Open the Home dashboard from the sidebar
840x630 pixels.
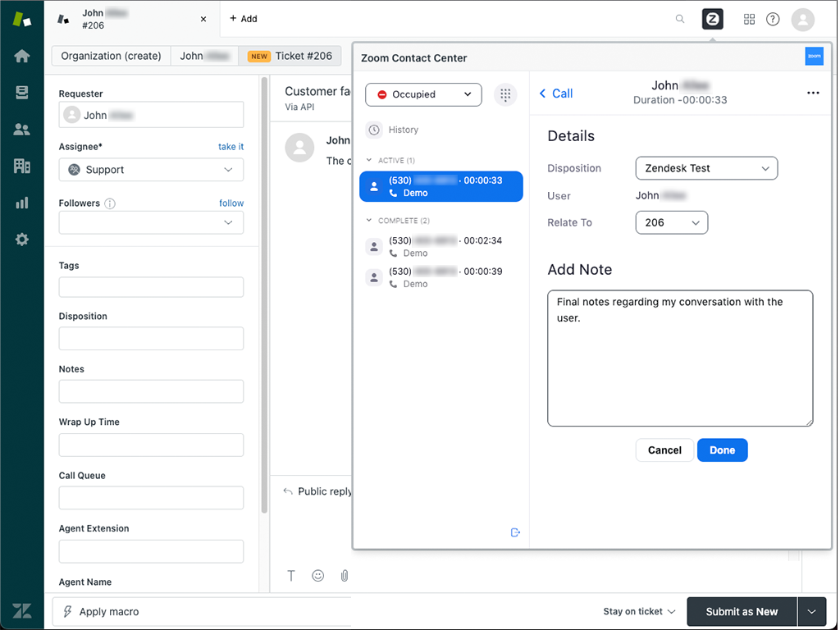pos(22,56)
